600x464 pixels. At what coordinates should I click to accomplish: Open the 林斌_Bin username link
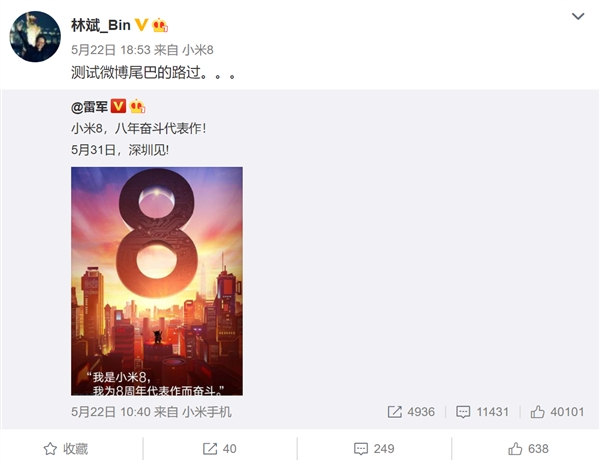coord(101,25)
